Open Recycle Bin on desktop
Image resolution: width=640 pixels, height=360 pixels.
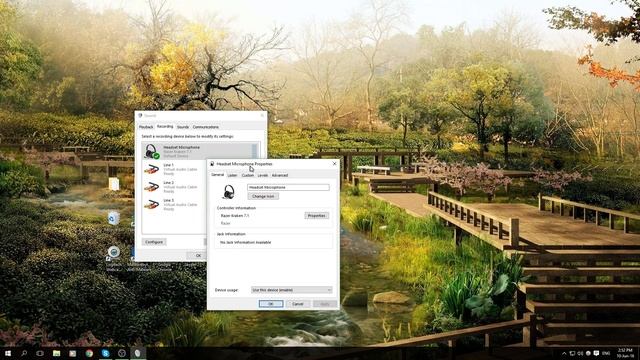pyautogui.click(x=114, y=218)
